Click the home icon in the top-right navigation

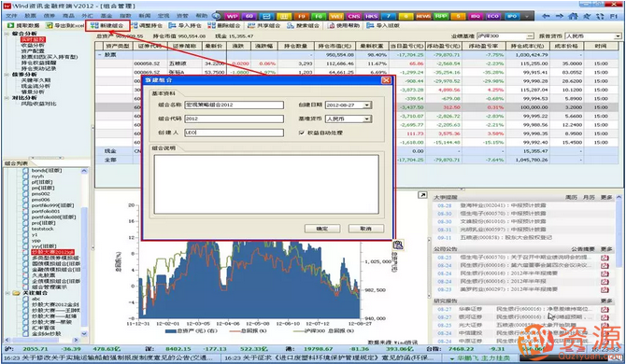click(574, 16)
